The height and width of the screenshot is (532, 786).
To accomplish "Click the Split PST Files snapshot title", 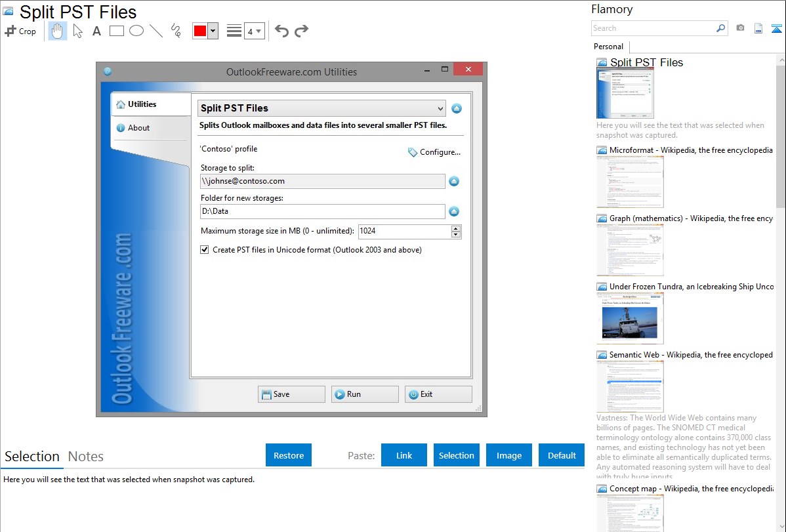I will pos(647,63).
